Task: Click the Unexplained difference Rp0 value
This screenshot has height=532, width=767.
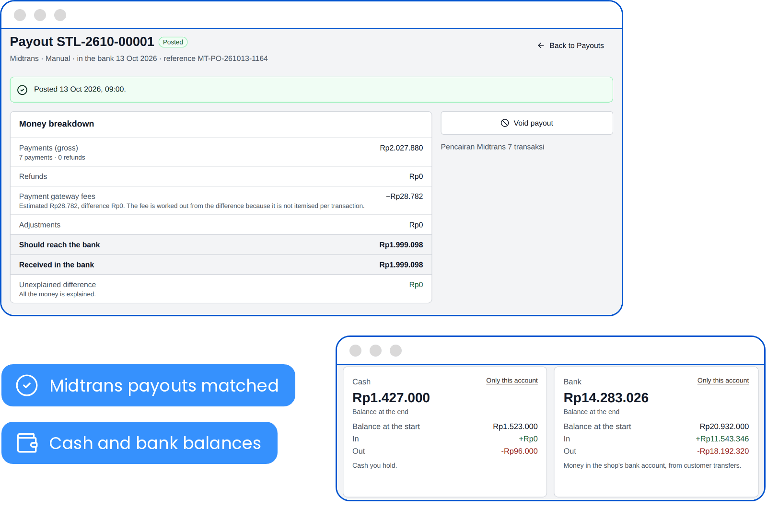Action: point(416,285)
